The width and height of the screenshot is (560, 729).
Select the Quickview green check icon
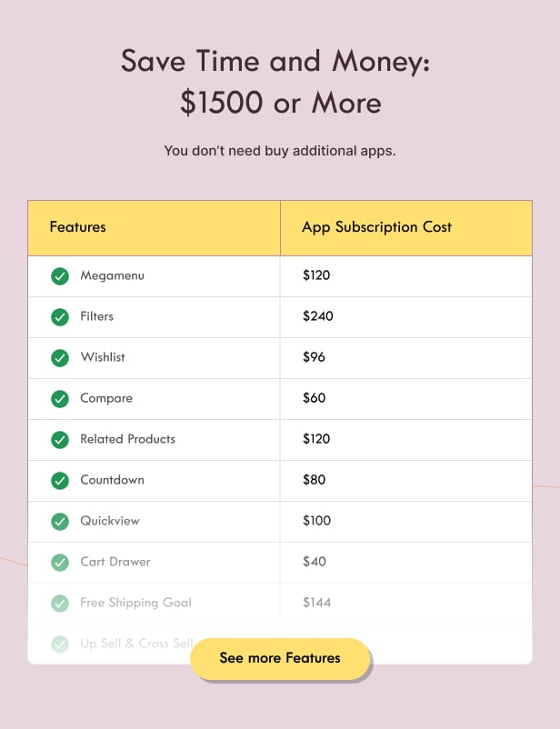[x=59, y=522]
